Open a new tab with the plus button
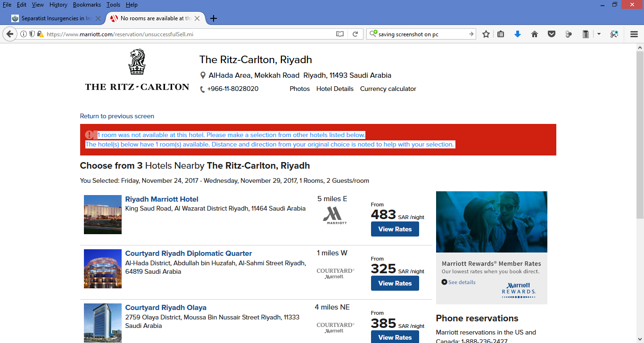Viewport: 644px width, 343px height. 214,18
